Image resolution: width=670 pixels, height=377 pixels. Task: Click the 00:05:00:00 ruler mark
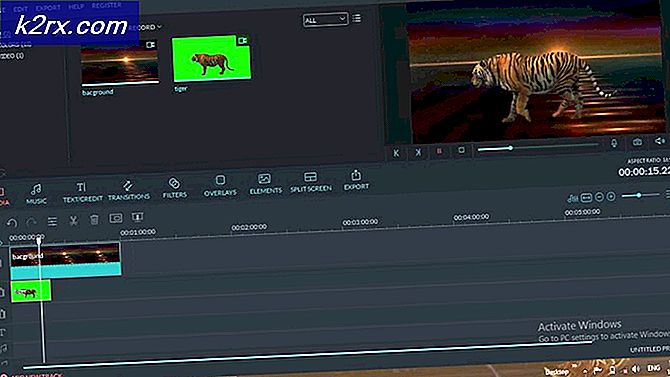(582, 212)
